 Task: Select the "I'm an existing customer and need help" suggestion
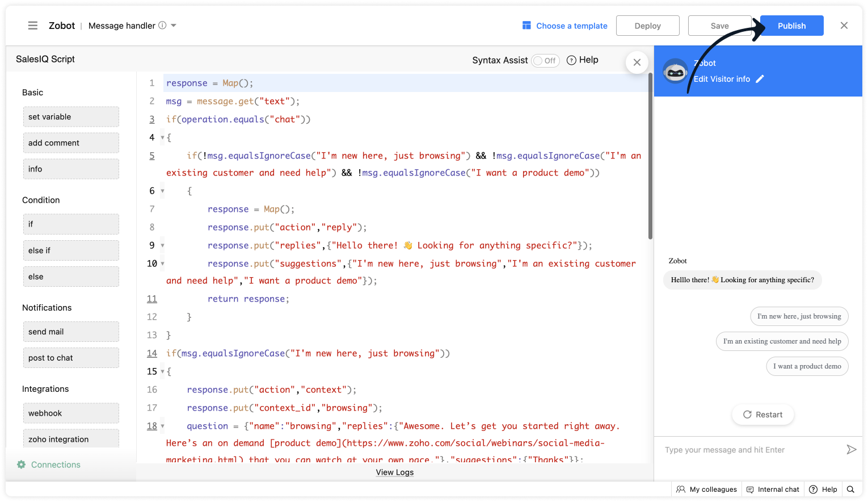tap(782, 341)
